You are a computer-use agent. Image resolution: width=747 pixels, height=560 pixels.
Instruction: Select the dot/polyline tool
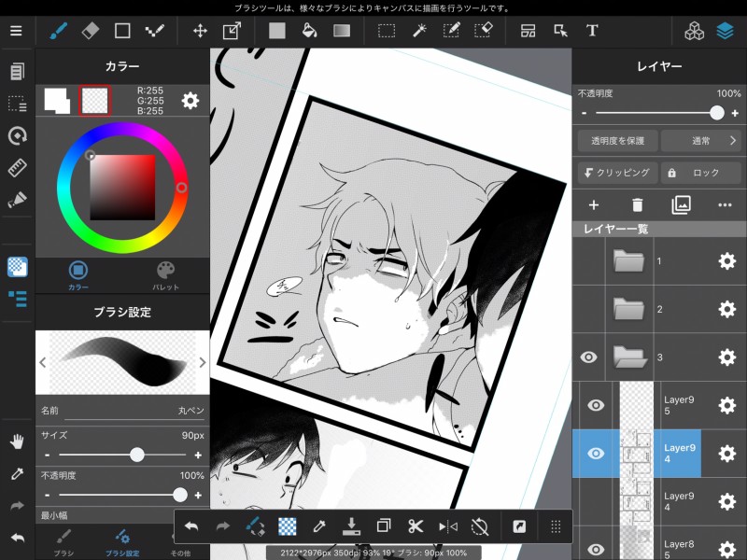(154, 31)
